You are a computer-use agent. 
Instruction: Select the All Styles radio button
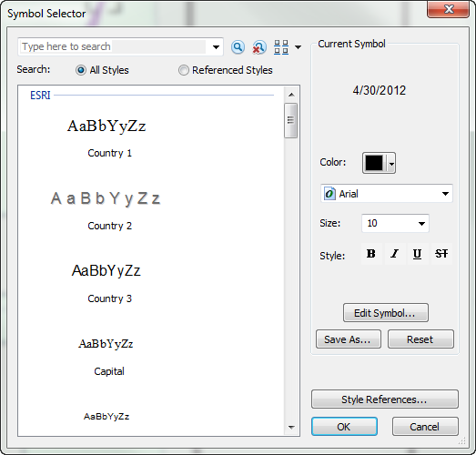[x=81, y=70]
